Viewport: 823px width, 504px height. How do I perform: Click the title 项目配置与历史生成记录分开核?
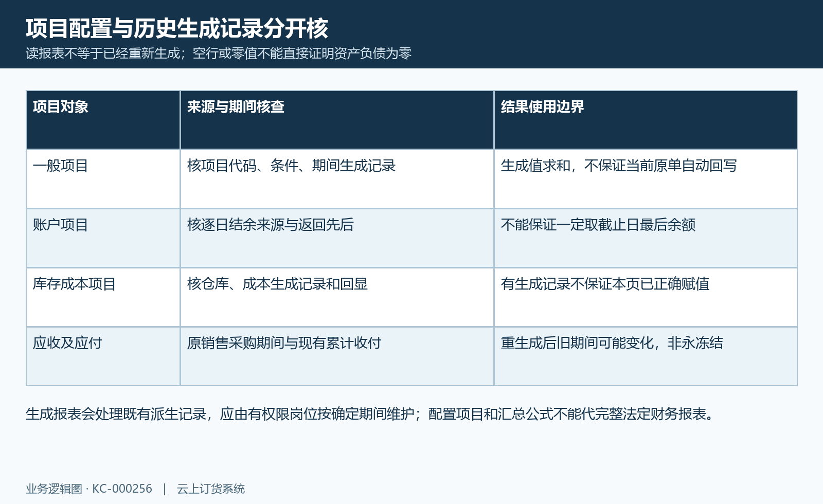[x=177, y=28]
